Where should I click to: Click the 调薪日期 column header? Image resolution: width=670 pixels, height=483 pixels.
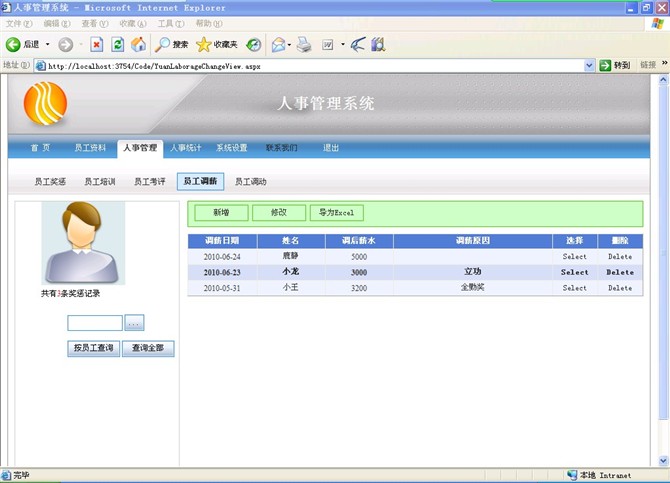222,241
